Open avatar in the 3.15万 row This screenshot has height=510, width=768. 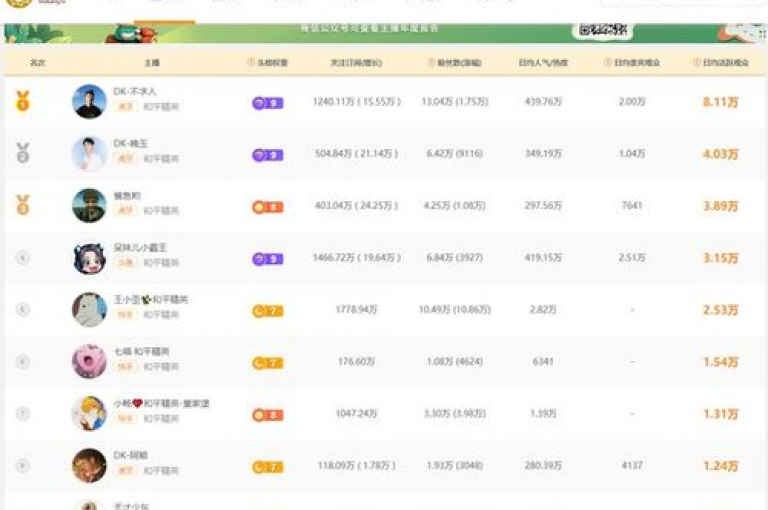click(x=89, y=258)
